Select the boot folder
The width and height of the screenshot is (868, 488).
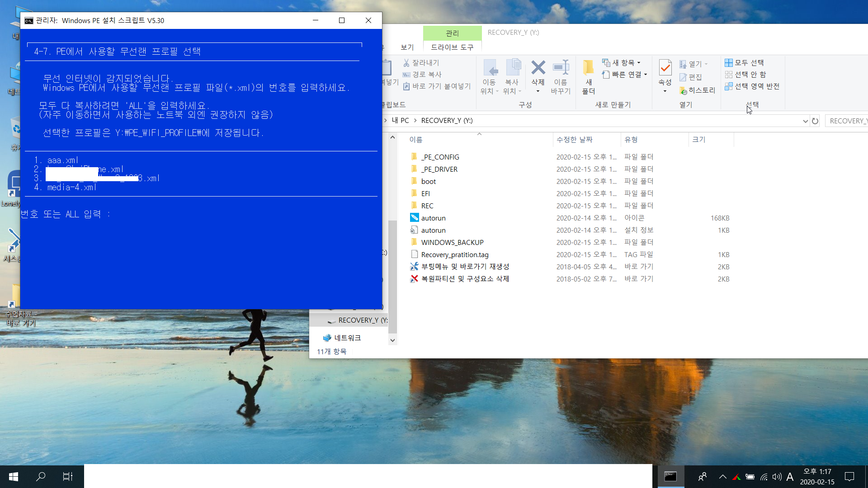(x=428, y=181)
